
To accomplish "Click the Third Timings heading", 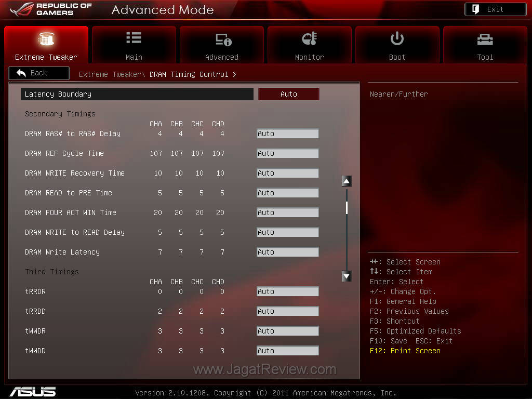I will click(x=52, y=272).
